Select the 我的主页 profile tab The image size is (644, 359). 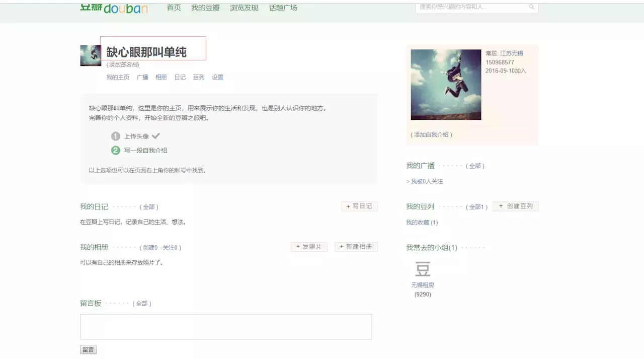[118, 77]
